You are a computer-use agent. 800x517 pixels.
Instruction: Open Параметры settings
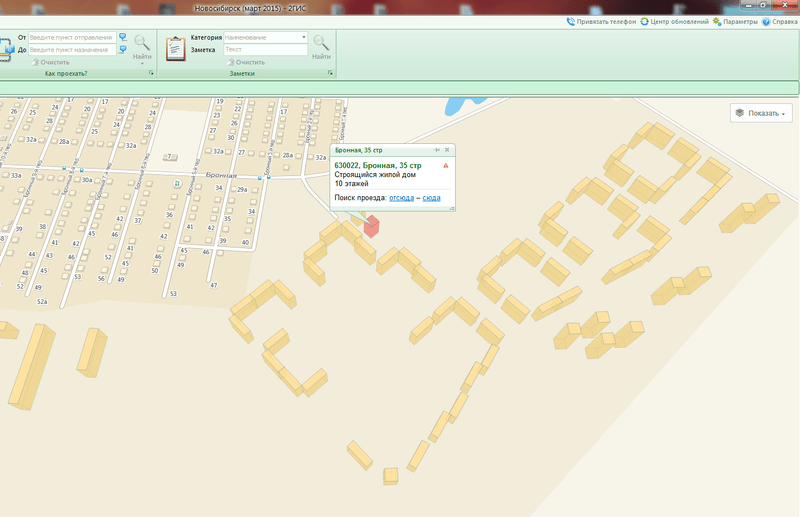pyautogui.click(x=717, y=21)
